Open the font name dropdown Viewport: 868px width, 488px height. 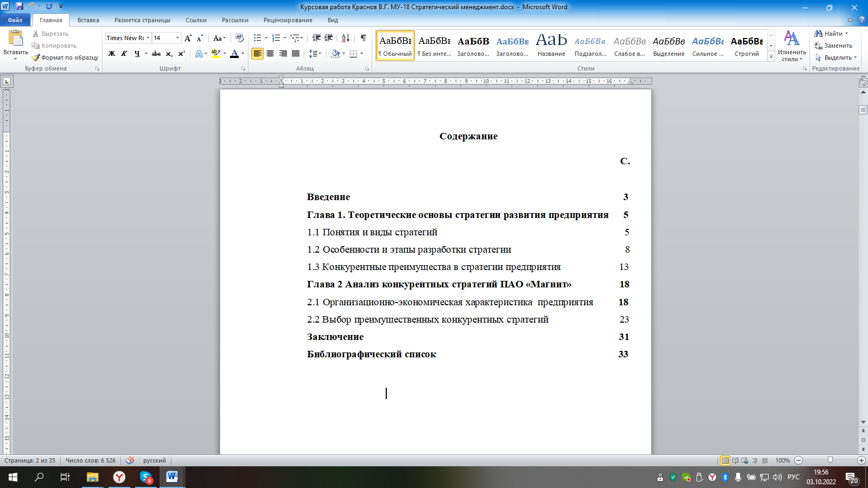coord(148,38)
